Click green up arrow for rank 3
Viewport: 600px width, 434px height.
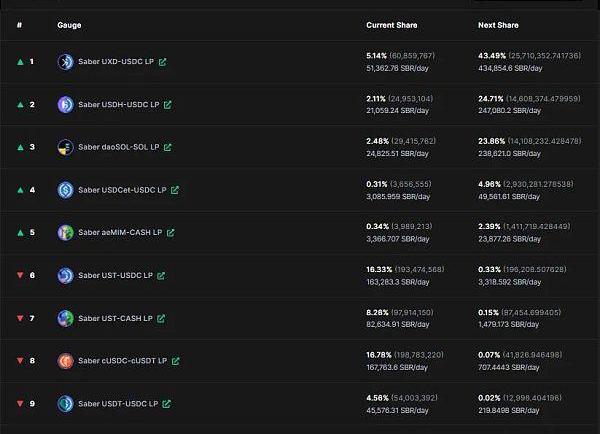tap(20, 147)
